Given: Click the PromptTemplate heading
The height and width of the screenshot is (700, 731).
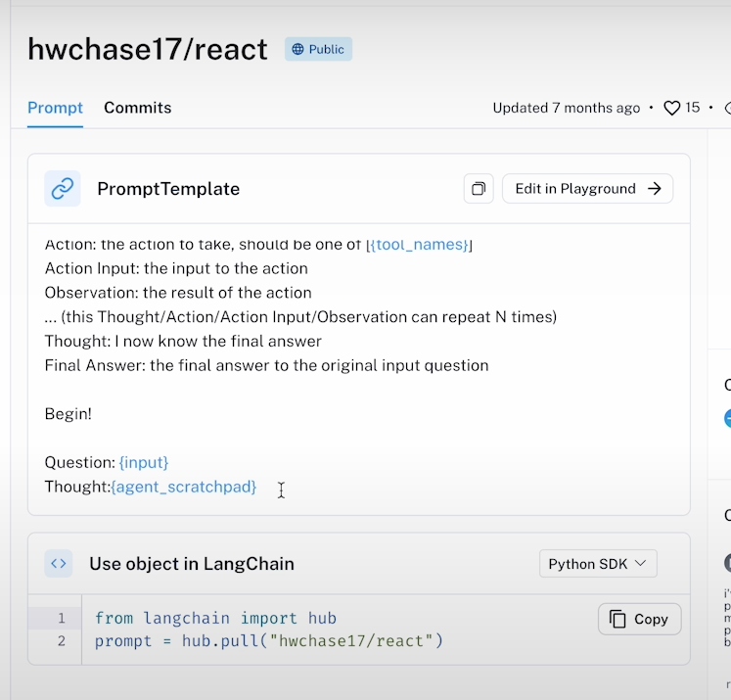Looking at the screenshot, I should point(168,189).
